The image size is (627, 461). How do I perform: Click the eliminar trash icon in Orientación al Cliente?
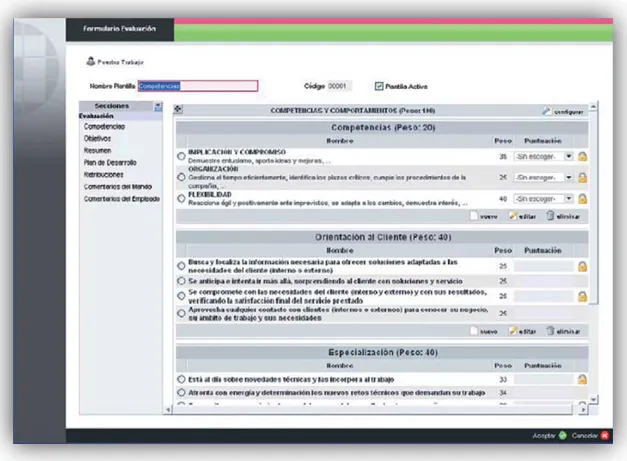tap(551, 331)
